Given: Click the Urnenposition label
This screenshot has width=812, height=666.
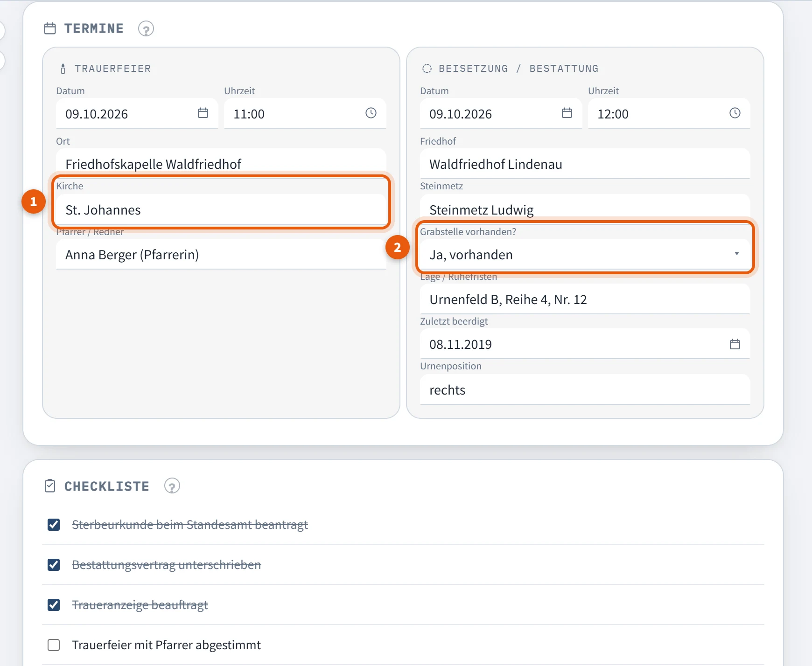Looking at the screenshot, I should pos(451,366).
